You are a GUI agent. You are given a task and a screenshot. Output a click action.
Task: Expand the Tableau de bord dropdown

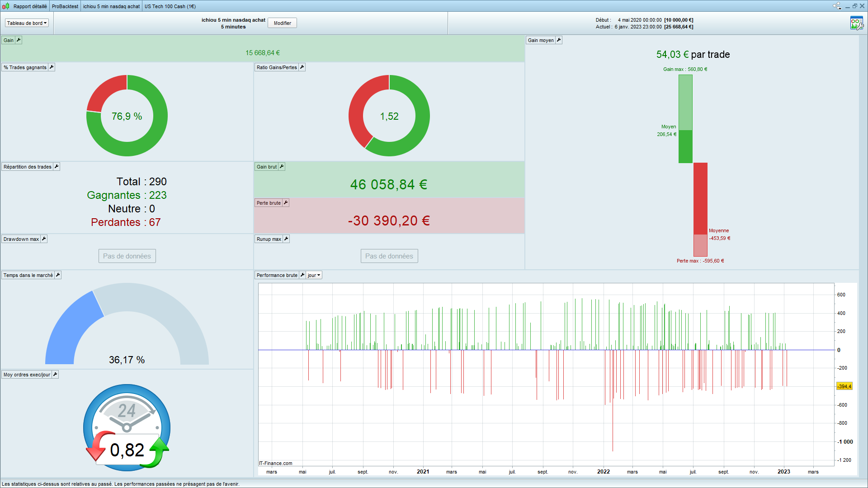coord(27,23)
